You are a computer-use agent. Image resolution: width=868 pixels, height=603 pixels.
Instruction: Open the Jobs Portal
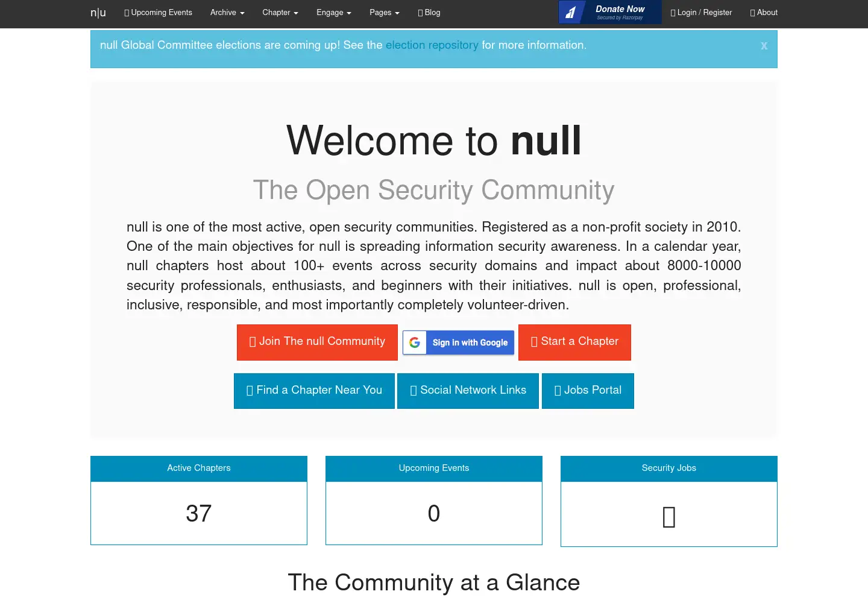[x=588, y=391]
